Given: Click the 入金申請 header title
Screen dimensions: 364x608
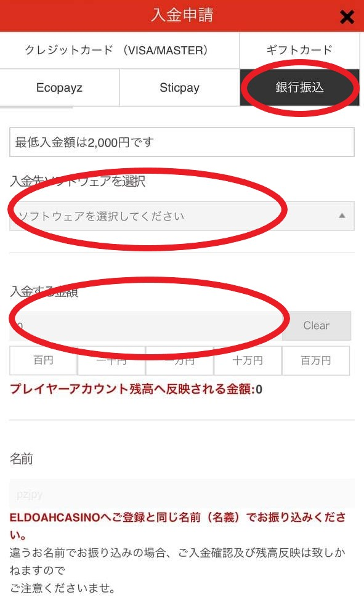Looking at the screenshot, I should (x=182, y=15).
